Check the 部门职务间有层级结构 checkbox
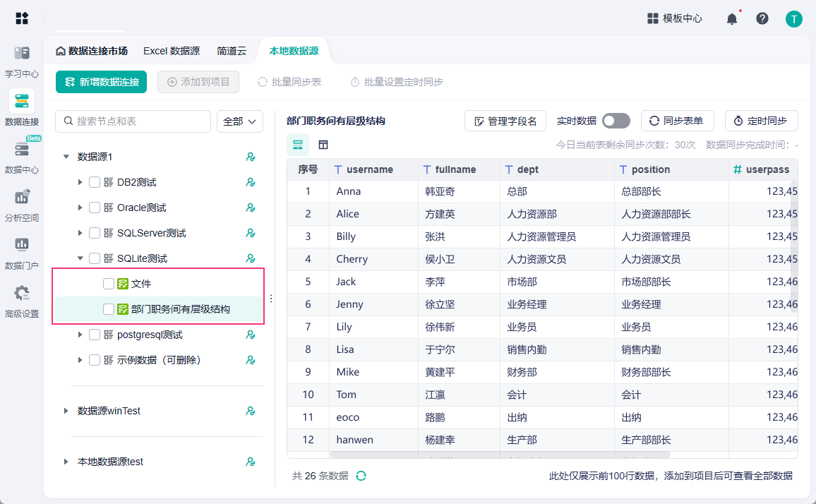The width and height of the screenshot is (816, 504). (x=108, y=309)
